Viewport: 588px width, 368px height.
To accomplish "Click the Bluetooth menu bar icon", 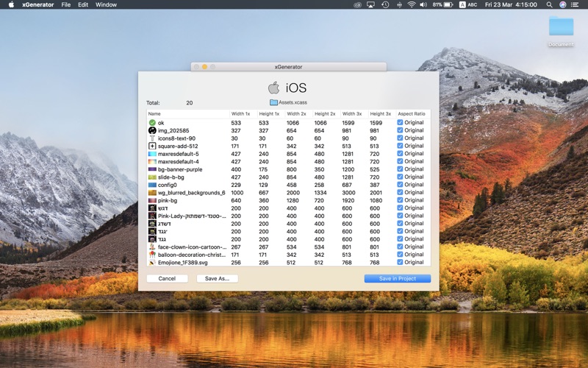I will point(399,4).
